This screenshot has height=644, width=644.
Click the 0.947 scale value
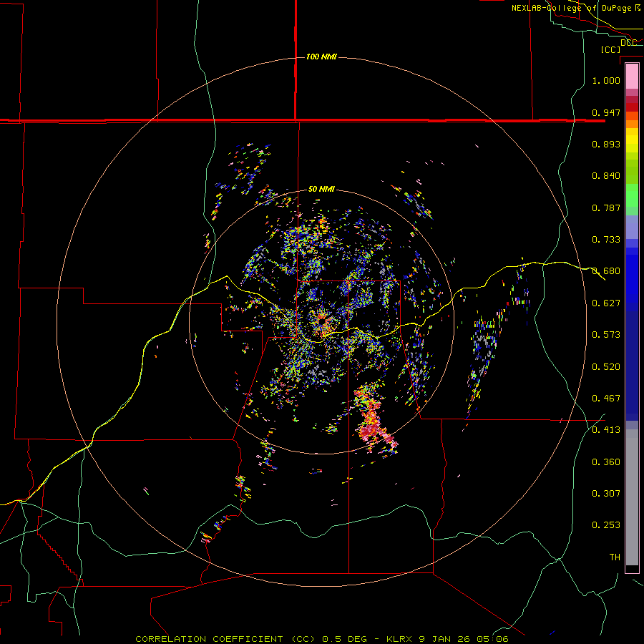click(x=606, y=112)
